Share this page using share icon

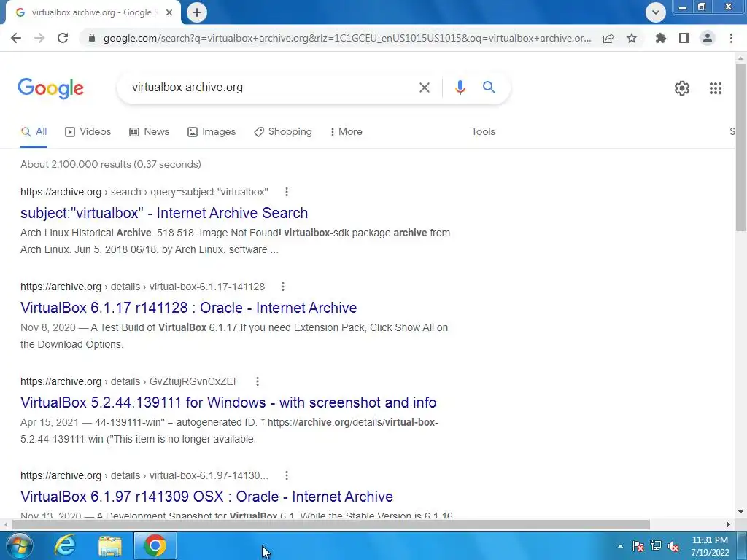[x=608, y=38]
